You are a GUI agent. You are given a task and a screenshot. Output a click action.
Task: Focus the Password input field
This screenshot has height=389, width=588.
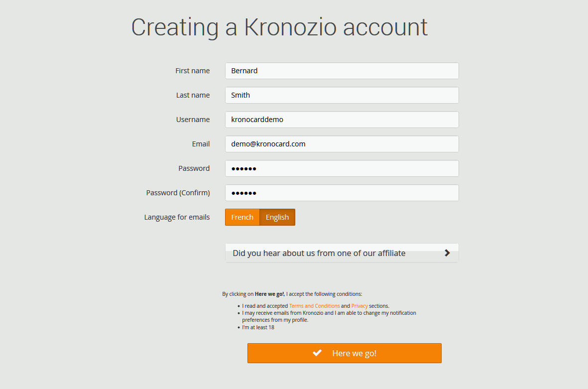point(342,168)
